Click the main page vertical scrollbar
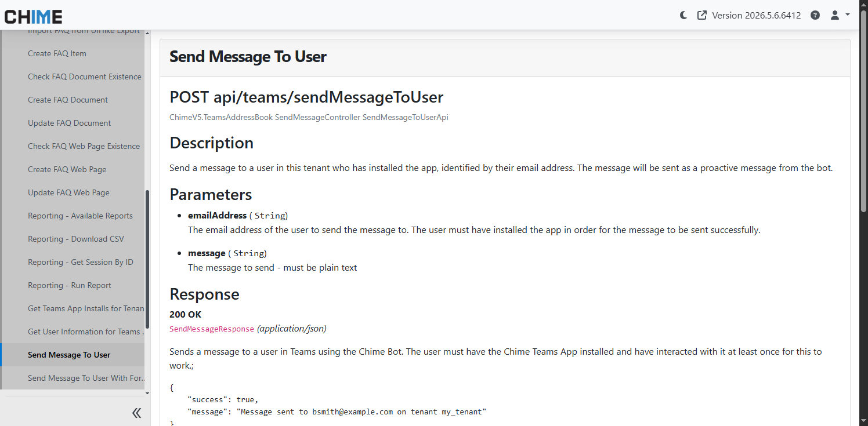 click(864, 110)
